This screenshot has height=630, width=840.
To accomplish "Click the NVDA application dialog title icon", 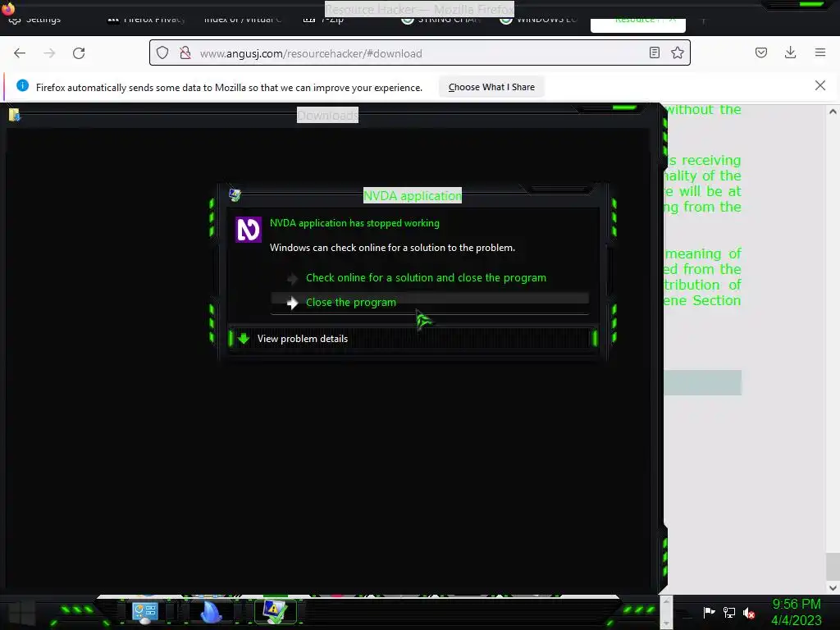I will point(235,195).
